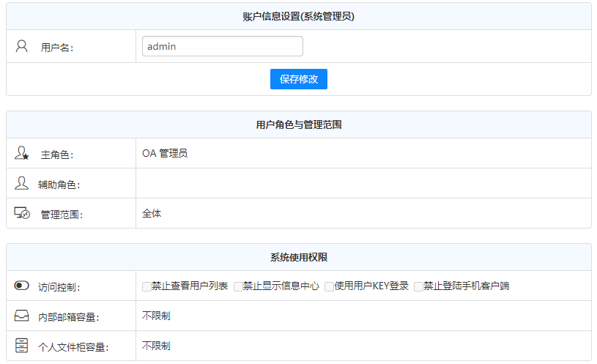The image size is (597, 364).
Task: Select the OA 管理员 main role value
Action: coord(165,154)
